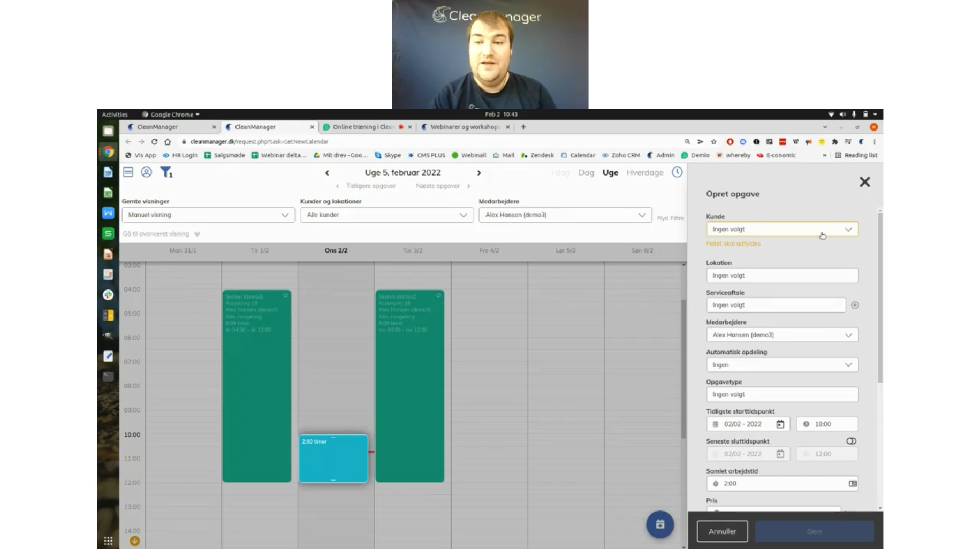Open the Automatisk opdeling dropdown
980x549 pixels.
pos(782,365)
